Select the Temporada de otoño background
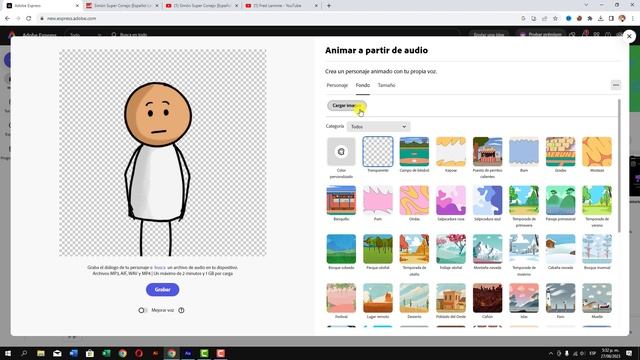The height and width of the screenshot is (360, 640). (414, 249)
